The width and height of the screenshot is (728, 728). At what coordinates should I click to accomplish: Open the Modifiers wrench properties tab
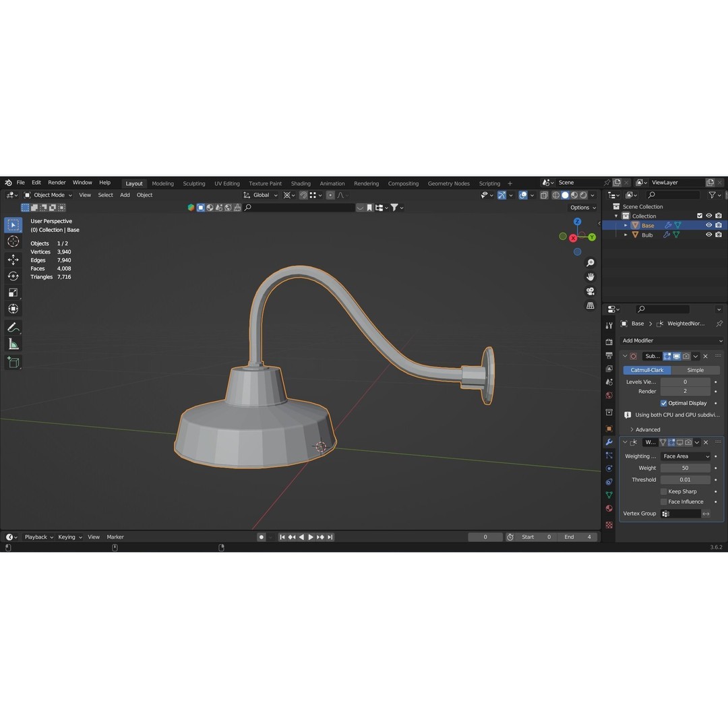[609, 442]
